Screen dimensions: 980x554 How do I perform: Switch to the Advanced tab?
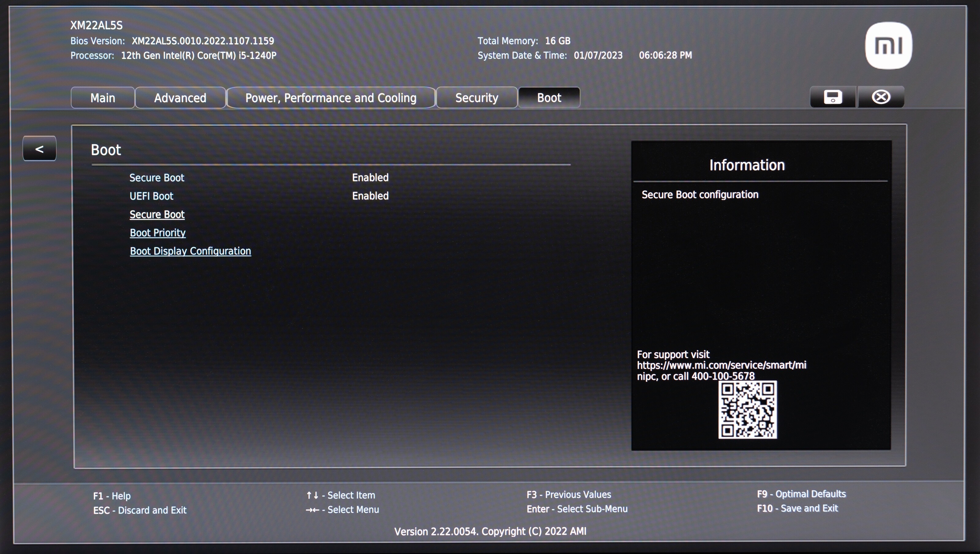180,98
